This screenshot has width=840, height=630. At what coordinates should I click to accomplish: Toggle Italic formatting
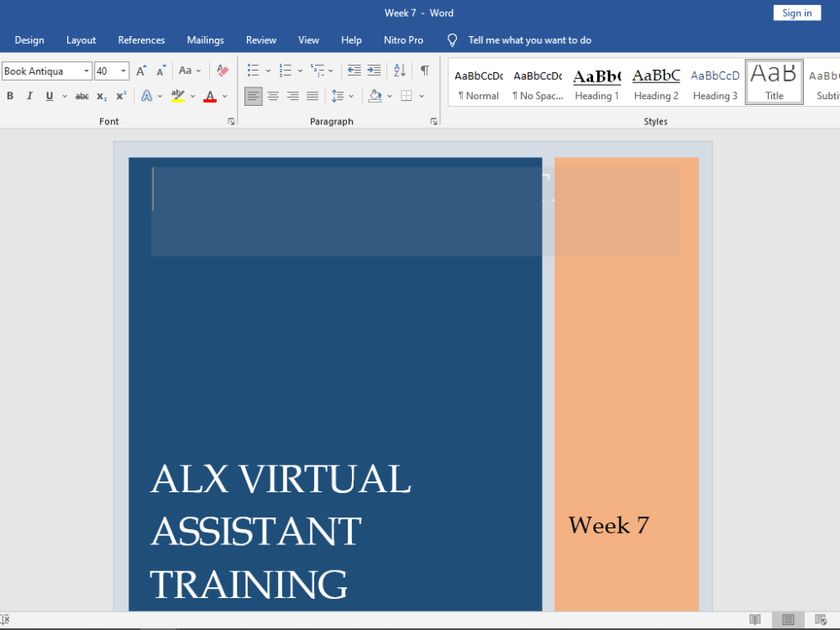(x=29, y=96)
